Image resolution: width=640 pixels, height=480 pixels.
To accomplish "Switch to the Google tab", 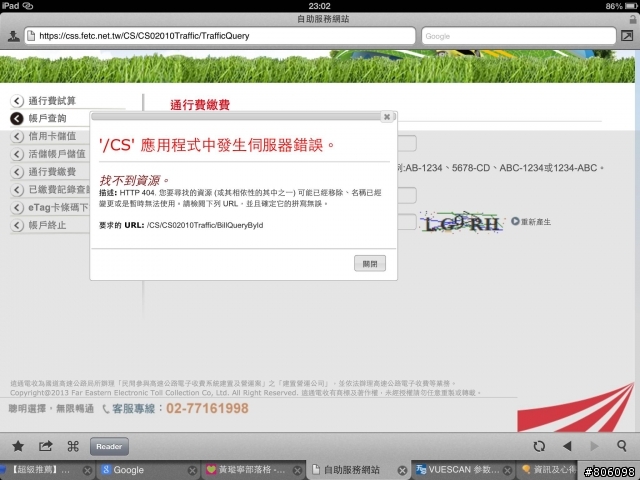I will [x=141, y=470].
